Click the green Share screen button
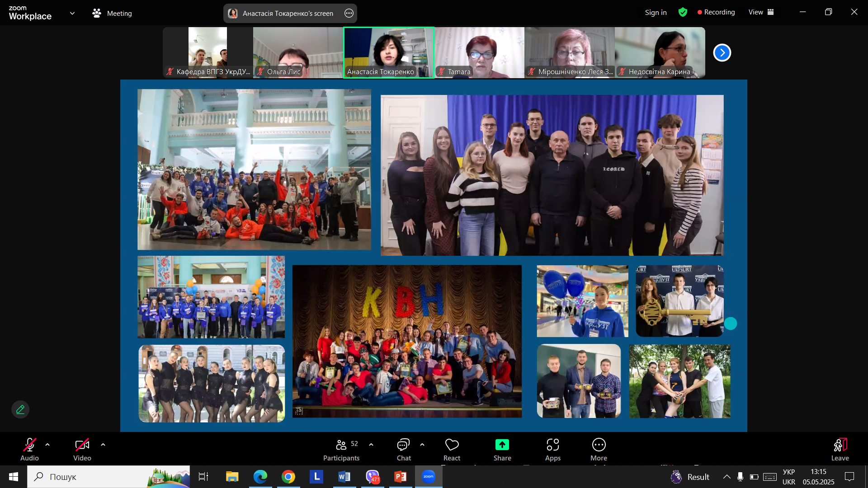The image size is (868, 488). click(x=502, y=450)
